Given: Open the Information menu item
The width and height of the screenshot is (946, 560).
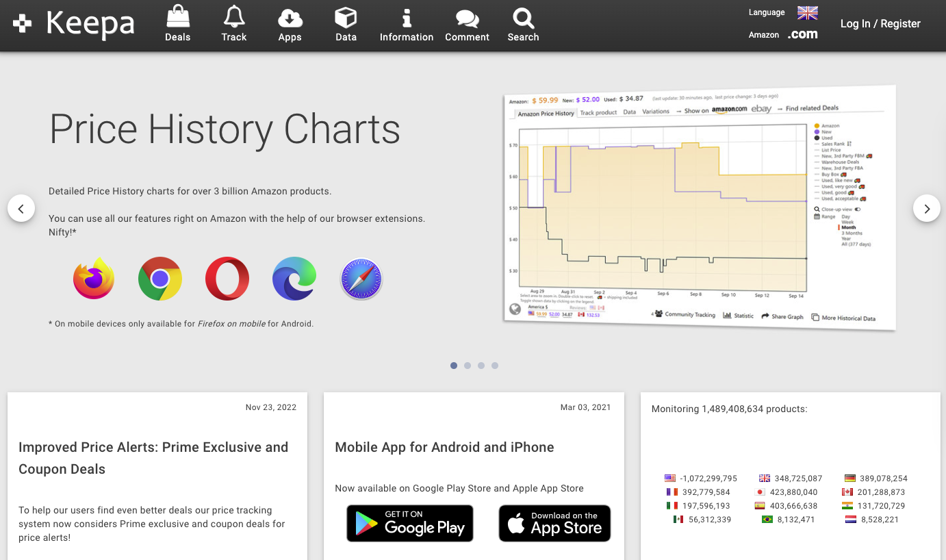Looking at the screenshot, I should [x=407, y=21].
